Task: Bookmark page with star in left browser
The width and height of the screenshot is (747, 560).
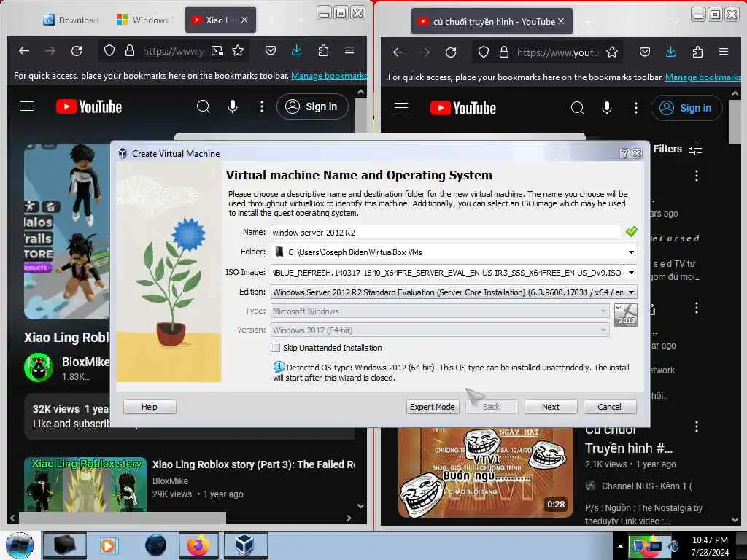Action: (x=238, y=50)
